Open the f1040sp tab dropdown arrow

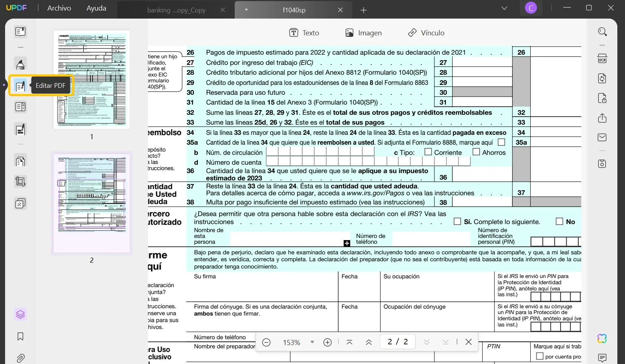(x=246, y=10)
